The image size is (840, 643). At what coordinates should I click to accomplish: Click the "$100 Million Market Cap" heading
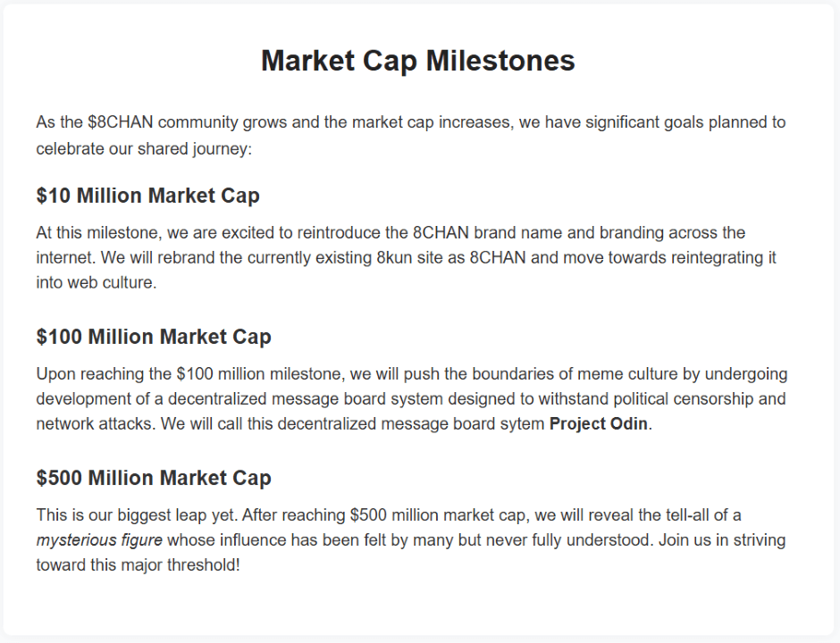(x=154, y=337)
